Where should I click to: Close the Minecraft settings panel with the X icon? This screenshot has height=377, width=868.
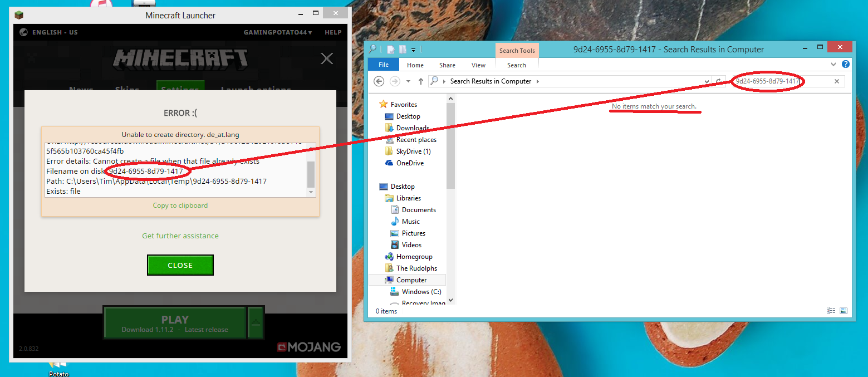point(327,58)
